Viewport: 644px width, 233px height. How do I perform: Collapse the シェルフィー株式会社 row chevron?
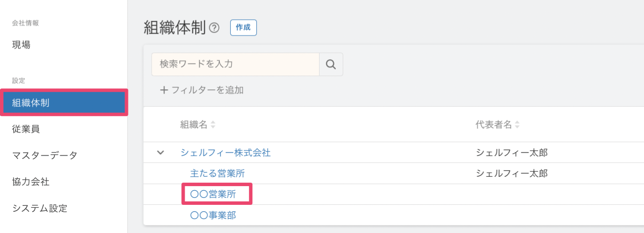tap(160, 153)
